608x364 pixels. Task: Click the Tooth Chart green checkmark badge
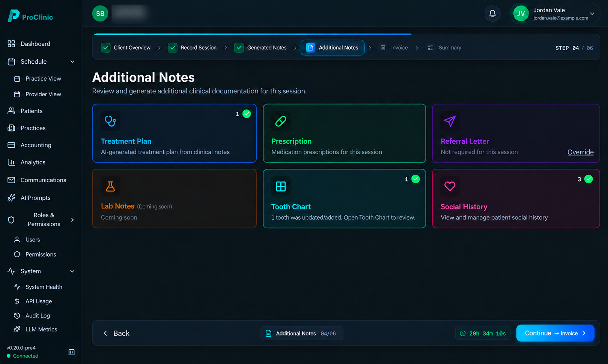tap(416, 179)
